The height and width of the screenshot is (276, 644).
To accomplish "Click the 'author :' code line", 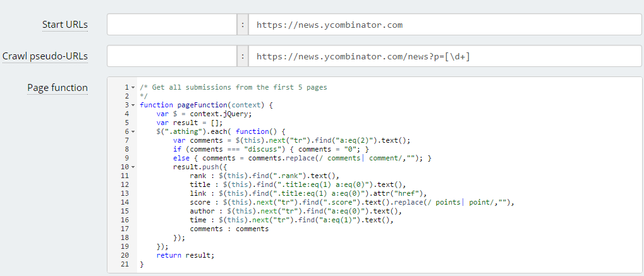I will click(295, 211).
